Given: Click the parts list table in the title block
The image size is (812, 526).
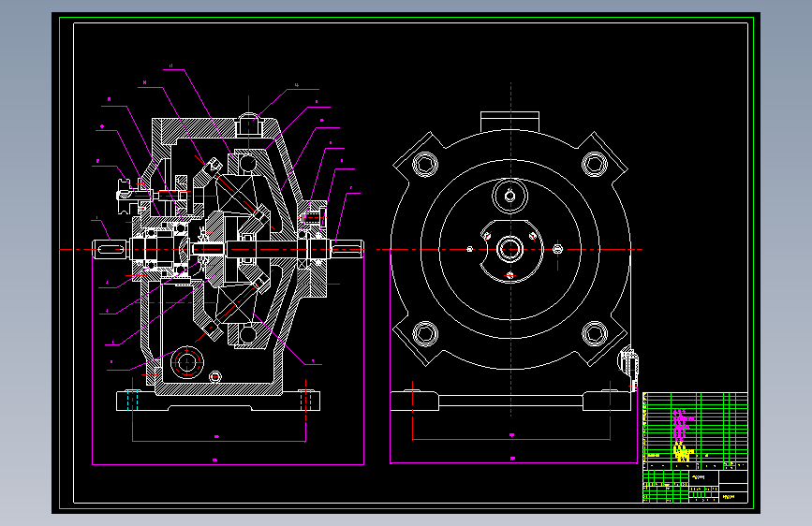Looking at the screenshot, I should pos(695,431).
